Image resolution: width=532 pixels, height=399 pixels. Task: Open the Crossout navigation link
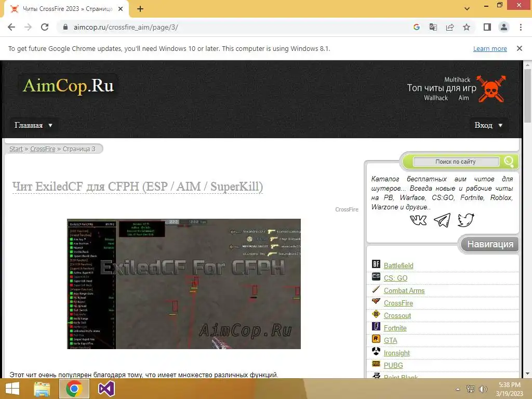coord(397,315)
